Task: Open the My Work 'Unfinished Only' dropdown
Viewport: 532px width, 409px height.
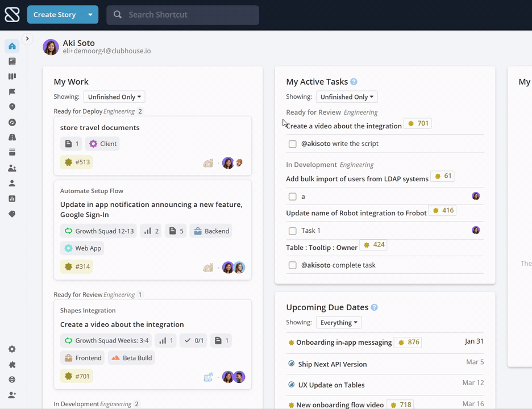Action: pos(114,97)
